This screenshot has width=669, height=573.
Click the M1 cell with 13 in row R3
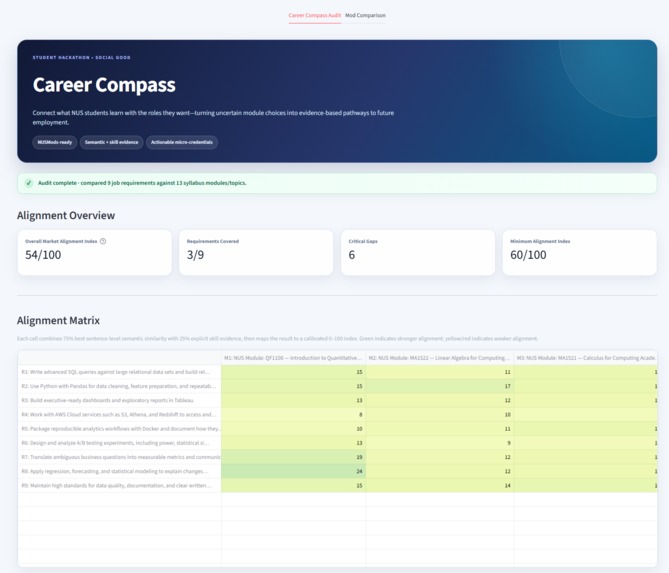293,400
